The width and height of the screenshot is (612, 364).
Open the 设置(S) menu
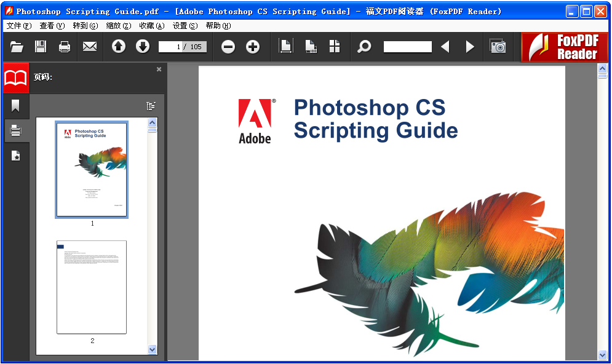(185, 26)
